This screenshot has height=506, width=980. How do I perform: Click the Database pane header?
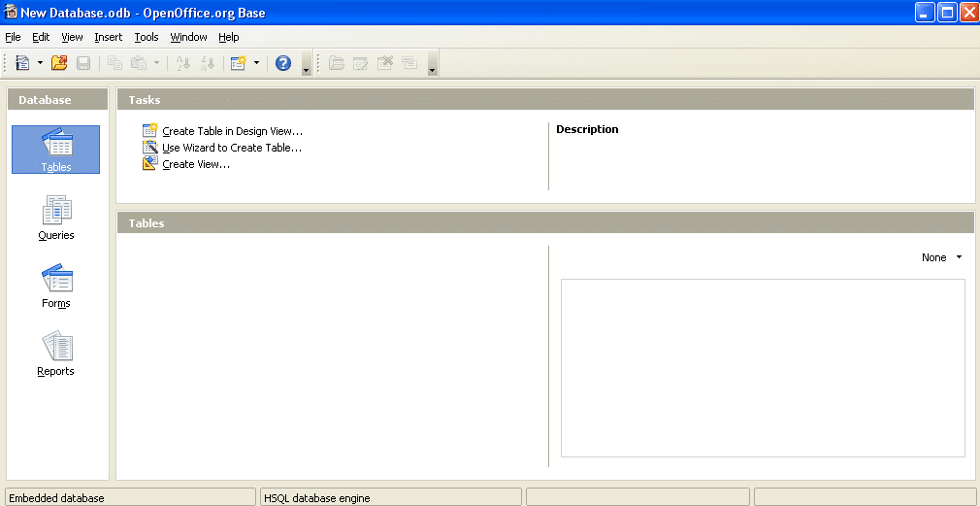click(x=57, y=99)
